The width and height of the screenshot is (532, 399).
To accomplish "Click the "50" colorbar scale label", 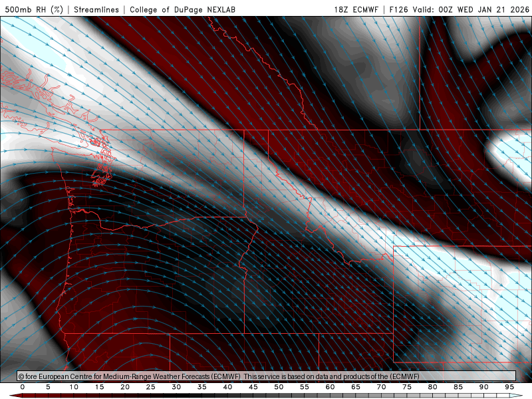I will pos(279,387).
